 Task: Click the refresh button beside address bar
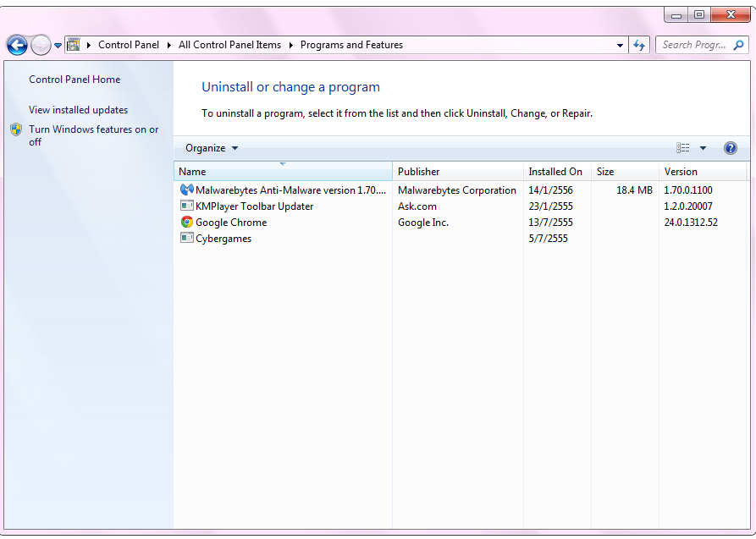[x=639, y=45]
